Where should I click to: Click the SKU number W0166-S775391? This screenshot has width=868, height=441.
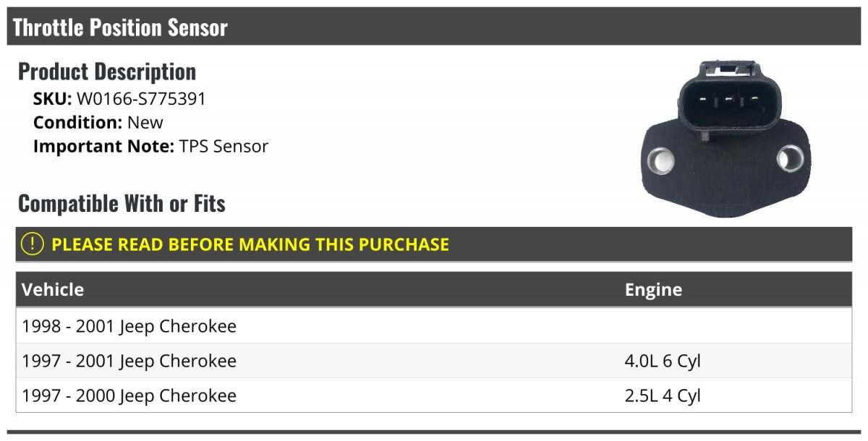(x=141, y=99)
